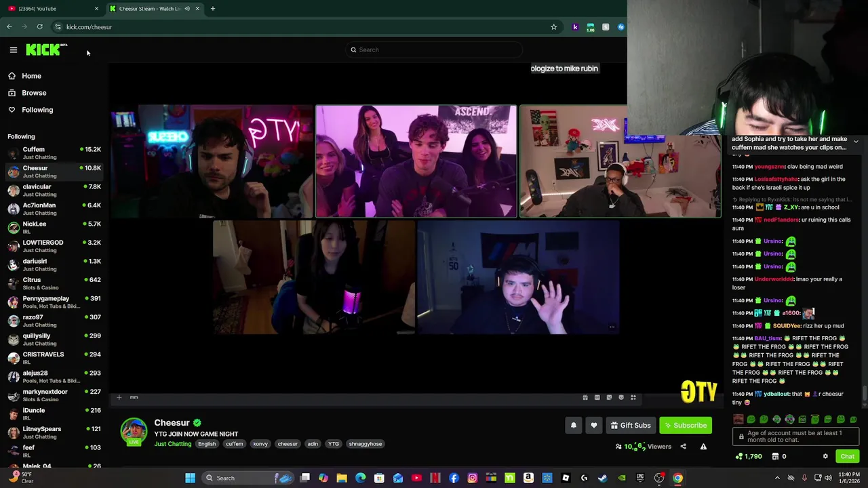Collapse the pinned chat message chevron

click(856, 142)
